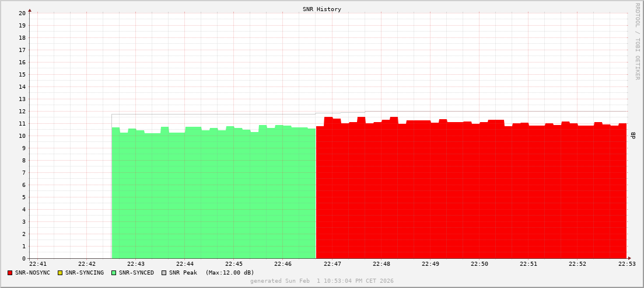Screen dimensions: 644x288
Task: Click the gray SNR Peak legend swatch
Action: click(164, 273)
